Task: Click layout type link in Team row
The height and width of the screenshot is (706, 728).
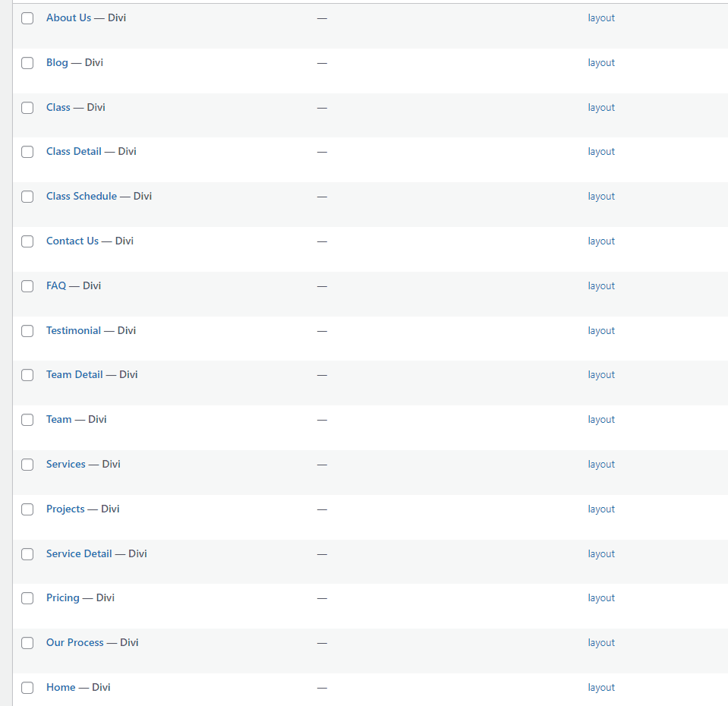Action: point(600,420)
